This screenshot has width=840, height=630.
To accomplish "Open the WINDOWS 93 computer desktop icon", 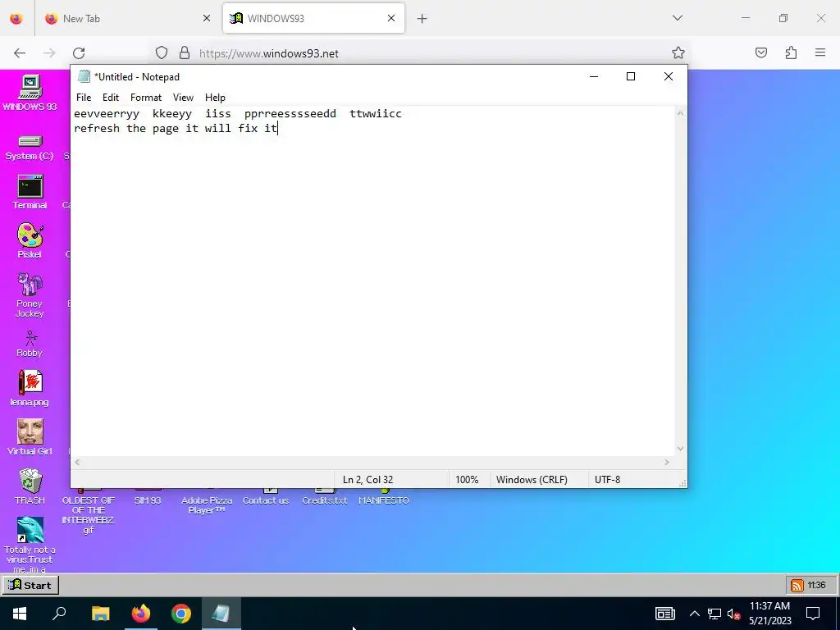I will [30, 92].
